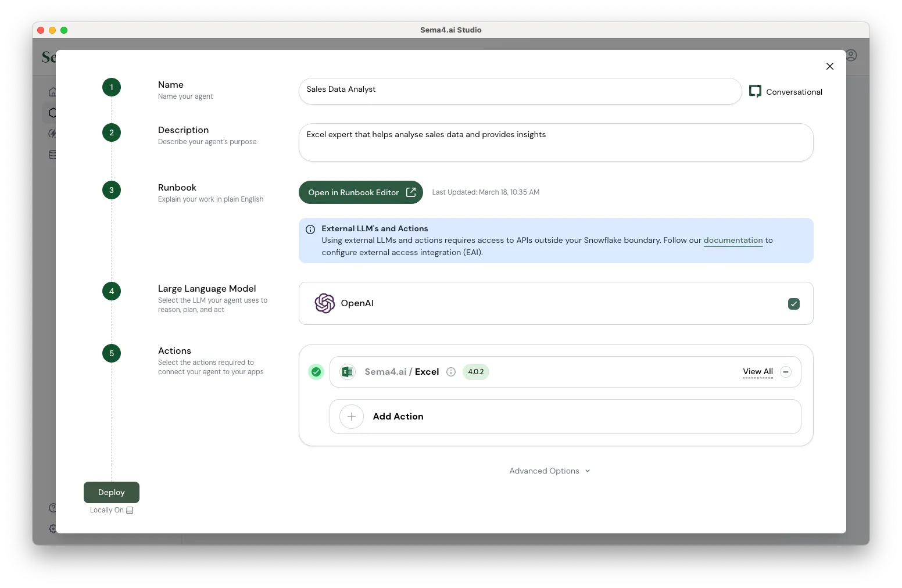This screenshot has height=588, width=902.
Task: Click the Deploy button
Action: tap(112, 492)
